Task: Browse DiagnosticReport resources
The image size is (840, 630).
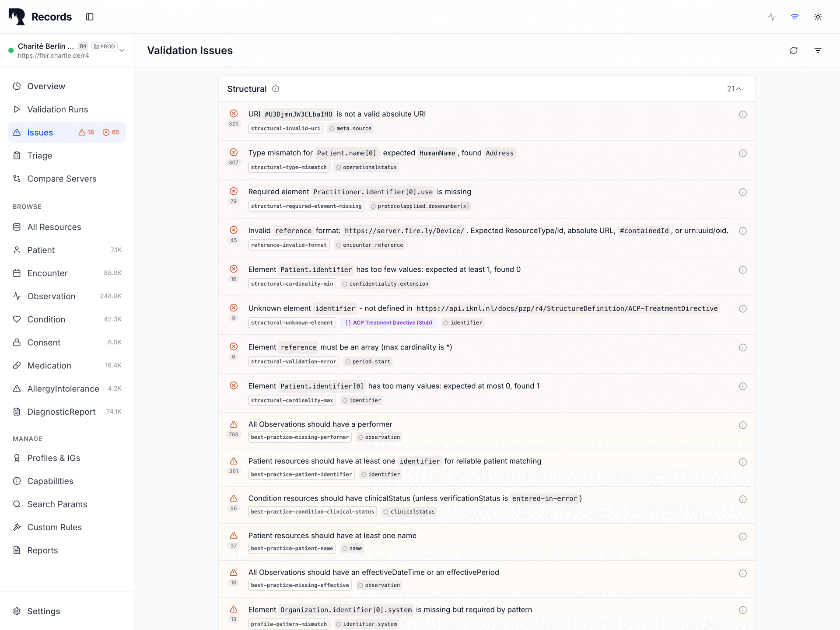Action: (67, 412)
